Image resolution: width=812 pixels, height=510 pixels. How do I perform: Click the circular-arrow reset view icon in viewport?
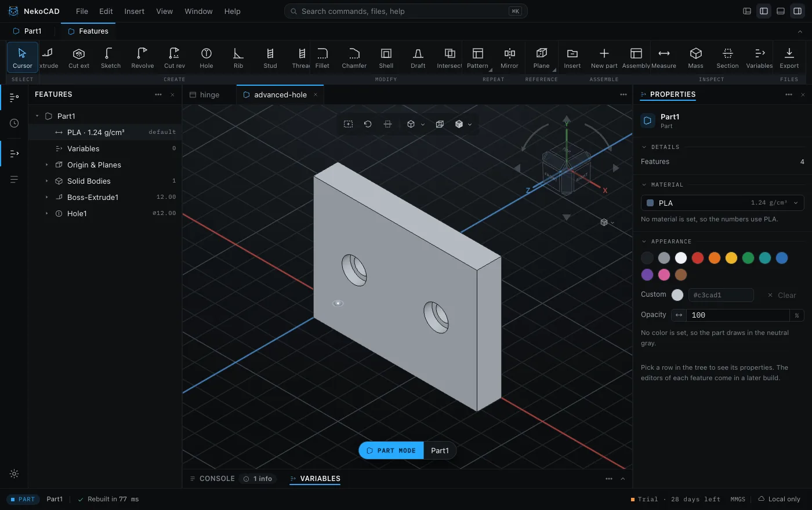tap(368, 124)
